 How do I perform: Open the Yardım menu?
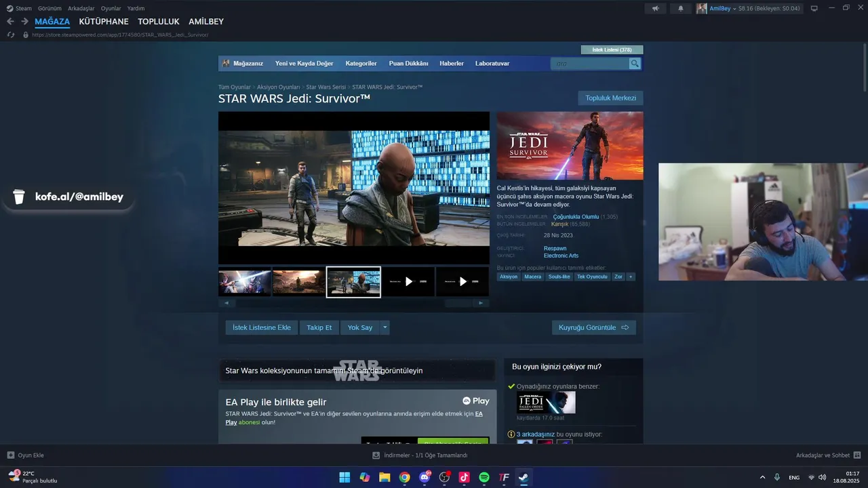coord(136,8)
